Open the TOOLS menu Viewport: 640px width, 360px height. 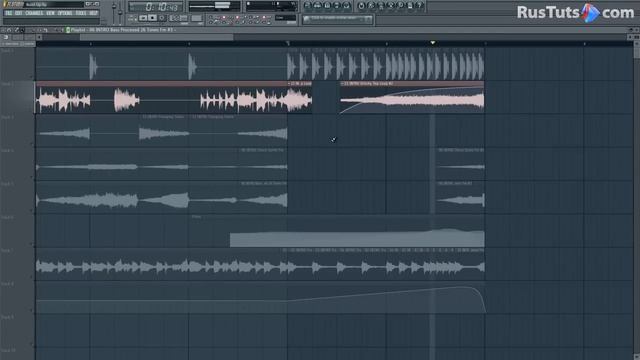(x=81, y=13)
